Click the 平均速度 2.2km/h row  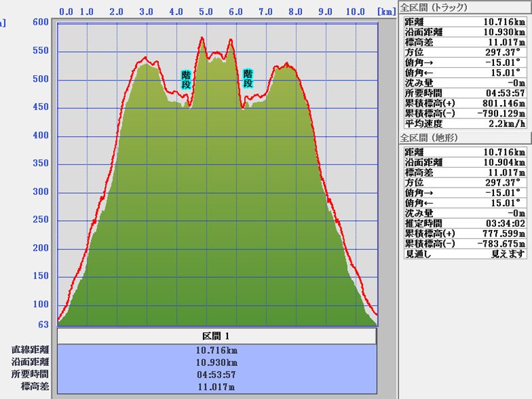(465, 124)
